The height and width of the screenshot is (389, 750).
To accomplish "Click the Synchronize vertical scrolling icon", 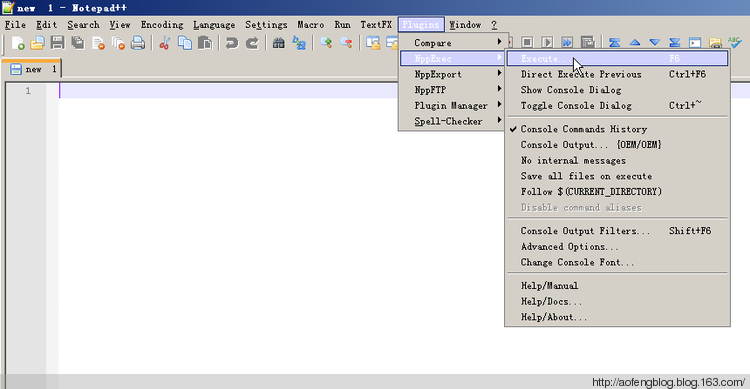I will click(373, 43).
